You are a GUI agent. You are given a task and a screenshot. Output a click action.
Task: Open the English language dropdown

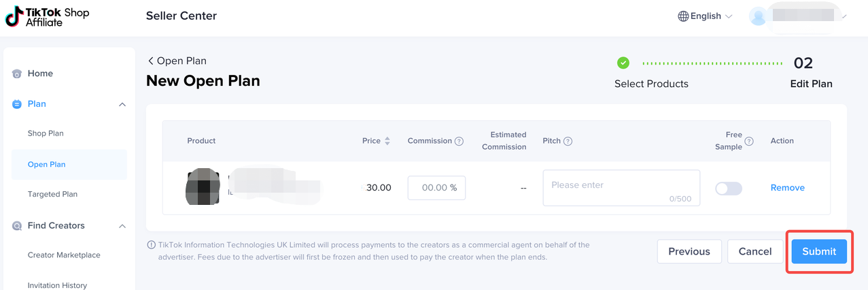[x=706, y=16]
